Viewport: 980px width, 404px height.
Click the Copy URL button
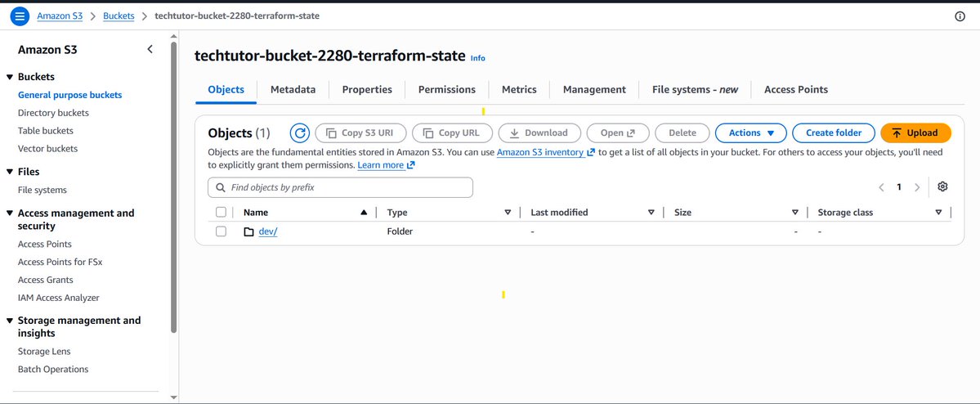(x=452, y=132)
